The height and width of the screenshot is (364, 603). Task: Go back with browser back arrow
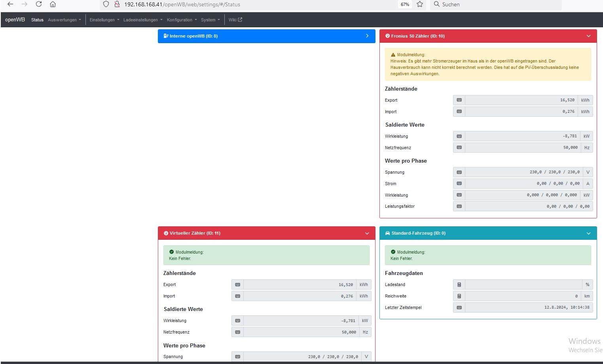click(10, 4)
